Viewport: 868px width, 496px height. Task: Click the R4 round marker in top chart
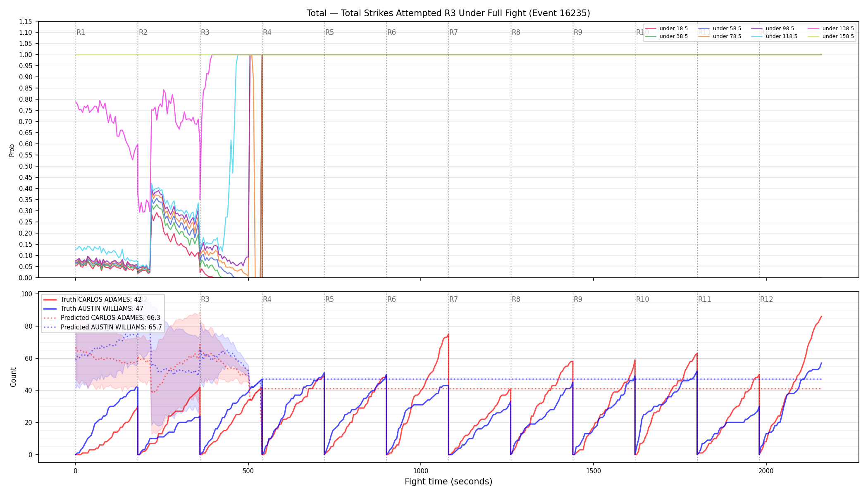coord(267,32)
